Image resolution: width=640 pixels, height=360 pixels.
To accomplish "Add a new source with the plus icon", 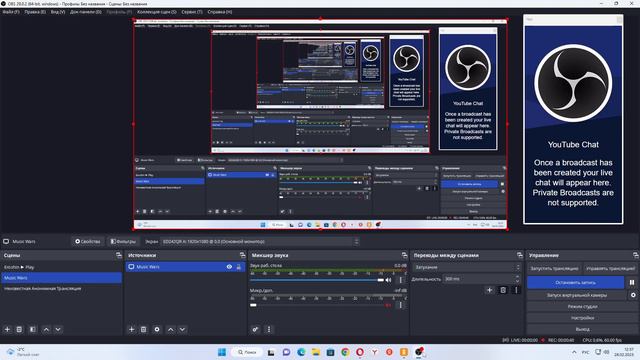I will coord(131,329).
